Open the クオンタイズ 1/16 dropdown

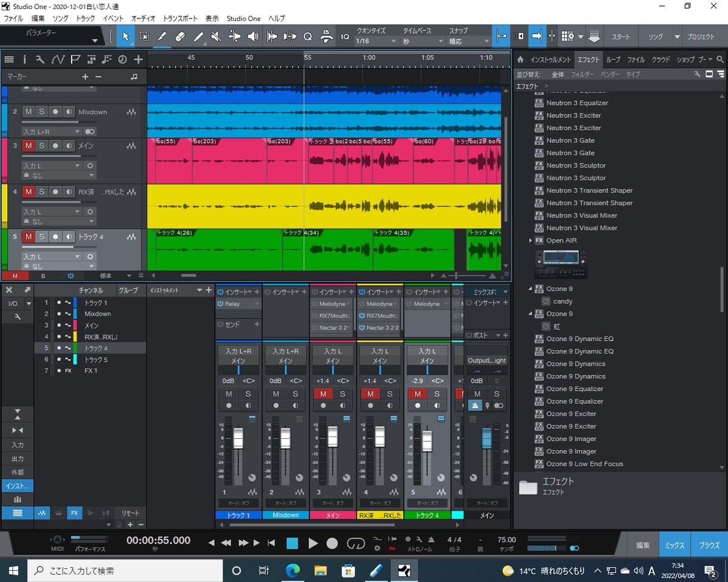[x=376, y=41]
